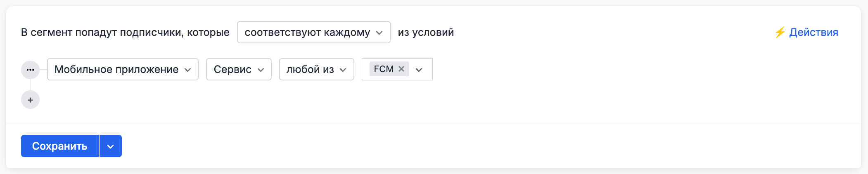Open the "Сервис" field dropdown

[232, 69]
